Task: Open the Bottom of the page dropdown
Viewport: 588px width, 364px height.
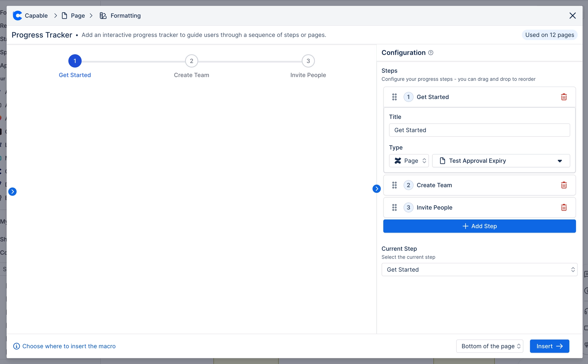Action: (x=490, y=346)
